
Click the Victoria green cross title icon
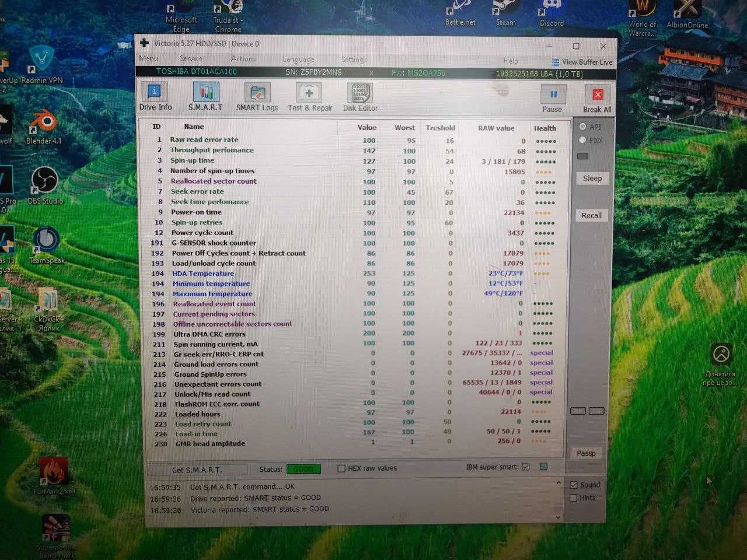[144, 43]
